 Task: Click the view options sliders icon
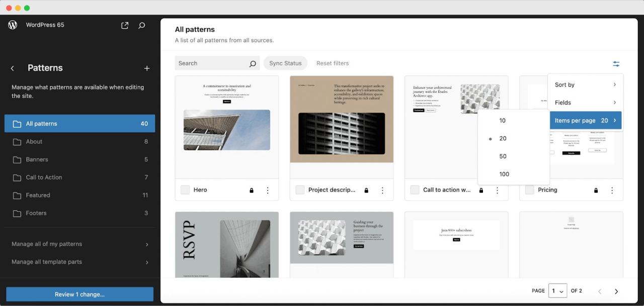tap(616, 64)
